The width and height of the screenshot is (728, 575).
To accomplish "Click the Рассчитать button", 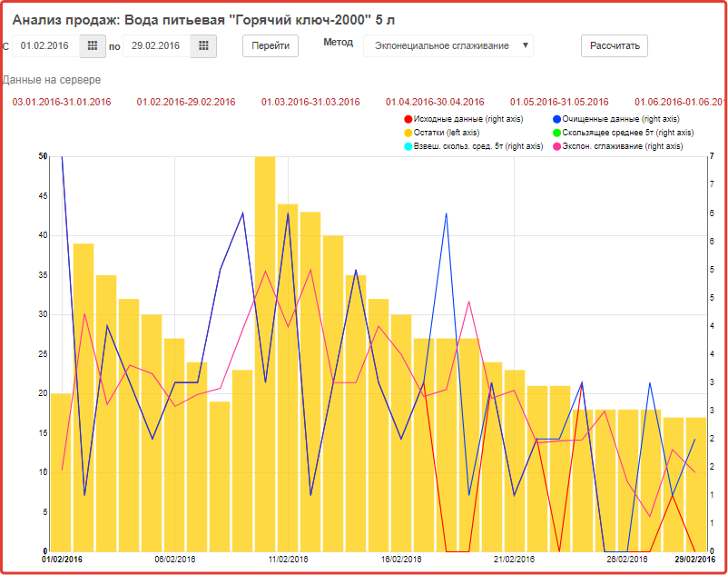I will [x=615, y=46].
